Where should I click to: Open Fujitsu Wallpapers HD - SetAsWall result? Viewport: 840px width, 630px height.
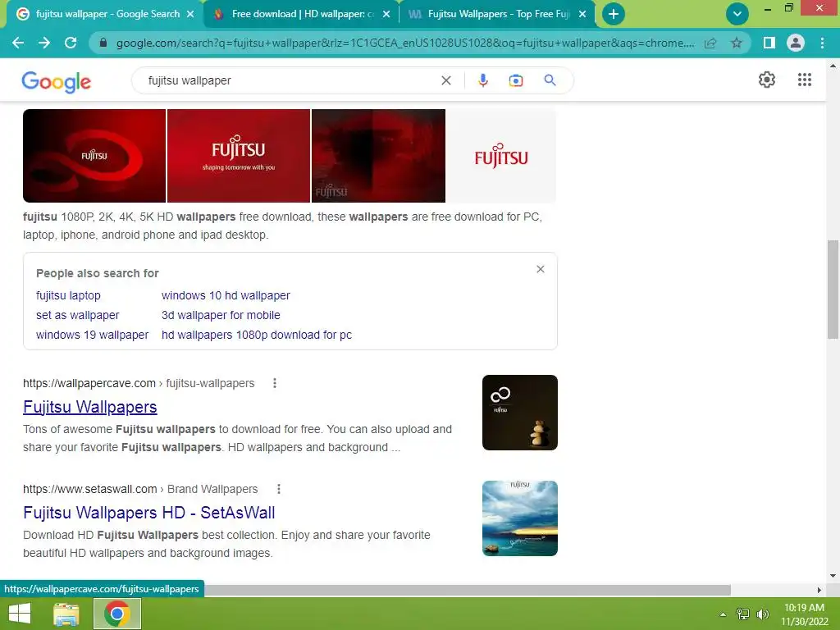[x=149, y=513]
